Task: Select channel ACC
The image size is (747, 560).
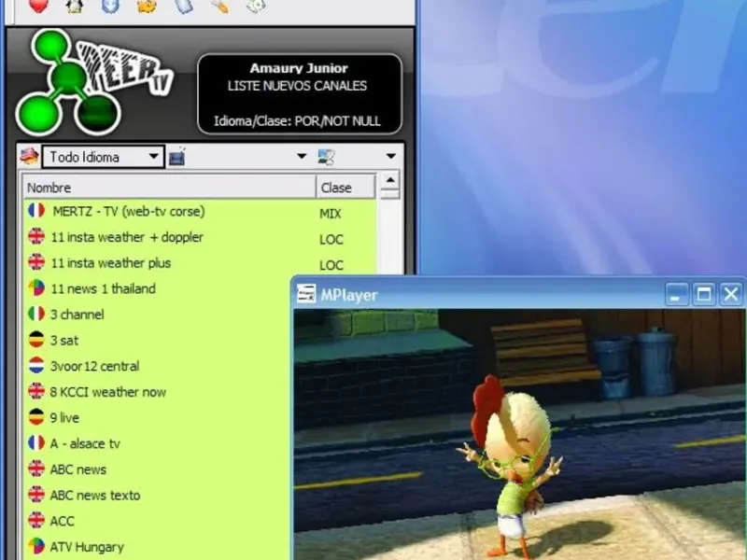Action: tap(63, 521)
